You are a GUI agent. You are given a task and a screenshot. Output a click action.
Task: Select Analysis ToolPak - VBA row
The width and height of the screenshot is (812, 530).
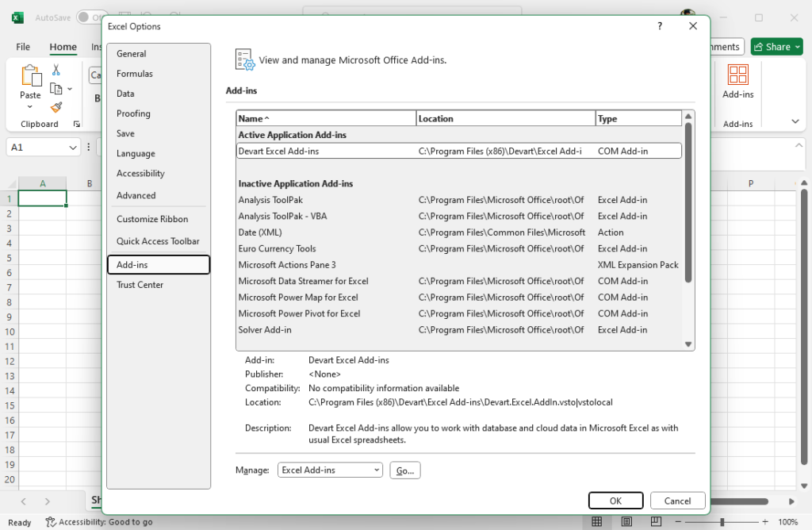459,216
